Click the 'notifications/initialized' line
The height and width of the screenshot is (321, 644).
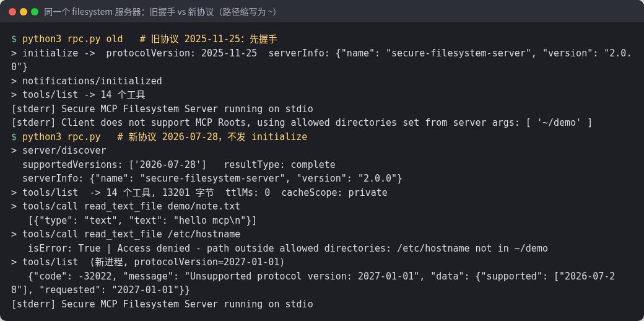click(86, 81)
